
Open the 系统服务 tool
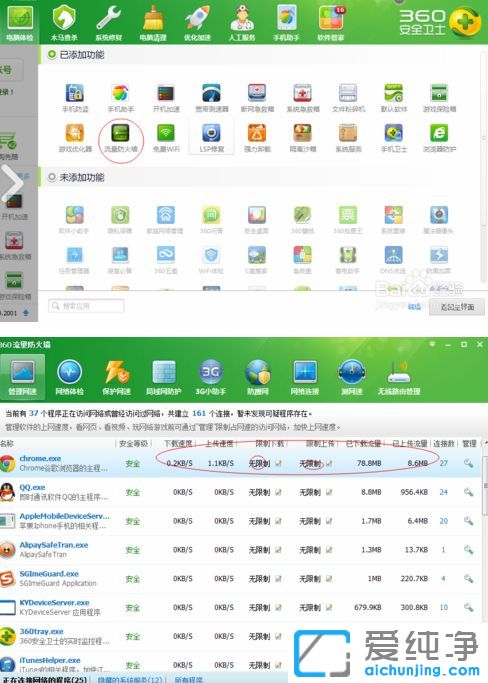(x=348, y=139)
